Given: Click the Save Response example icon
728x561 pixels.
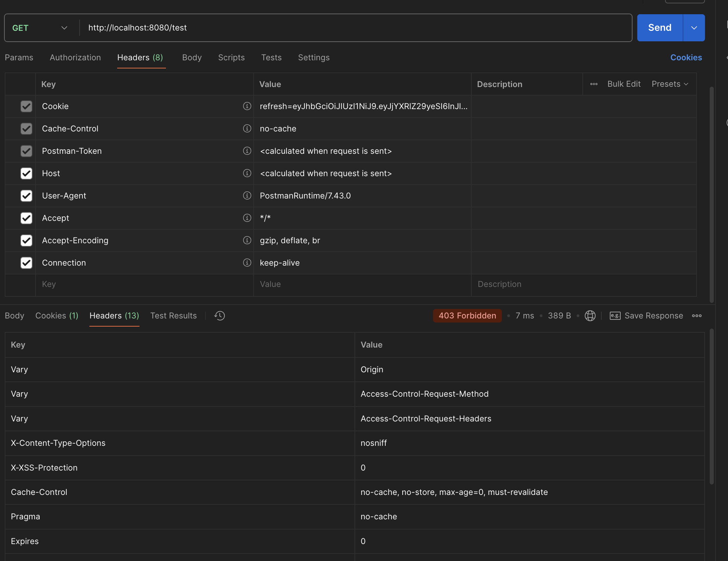Looking at the screenshot, I should pyautogui.click(x=615, y=316).
